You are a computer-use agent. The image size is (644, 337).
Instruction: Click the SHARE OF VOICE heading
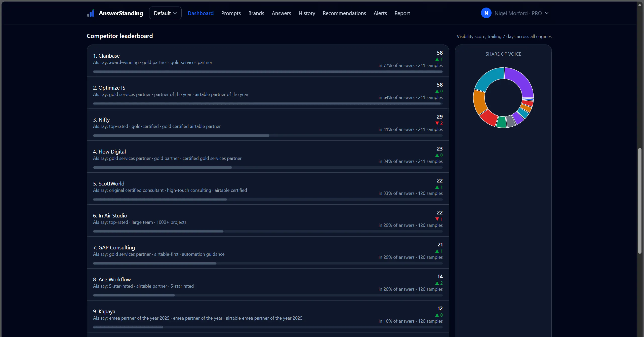tap(503, 54)
